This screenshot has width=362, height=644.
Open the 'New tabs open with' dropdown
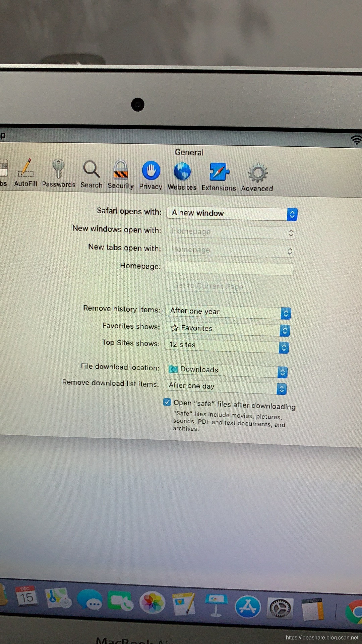pyautogui.click(x=231, y=250)
